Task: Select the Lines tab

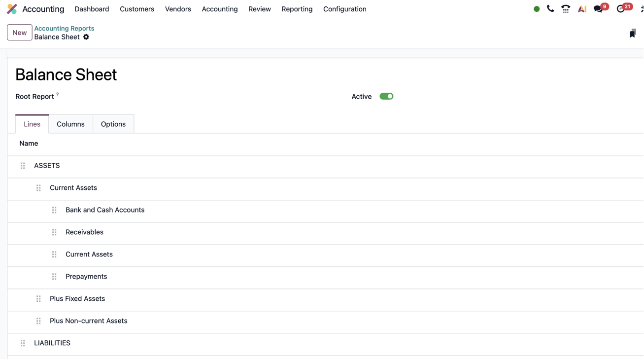Action: [32, 124]
